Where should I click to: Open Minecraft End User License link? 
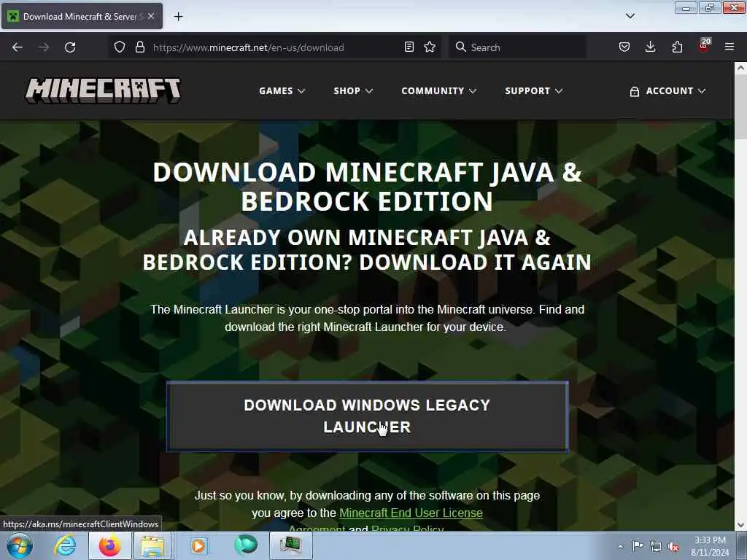pyautogui.click(x=411, y=513)
